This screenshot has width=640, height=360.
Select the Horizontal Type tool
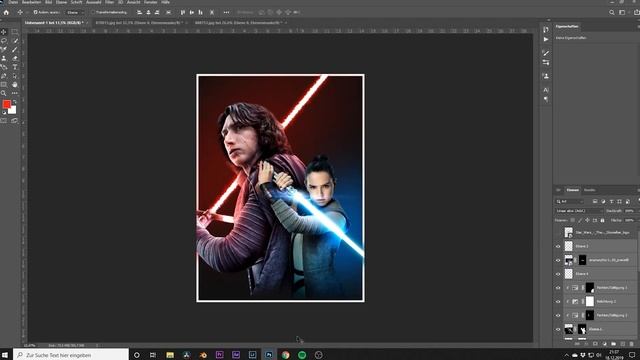[x=15, y=67]
